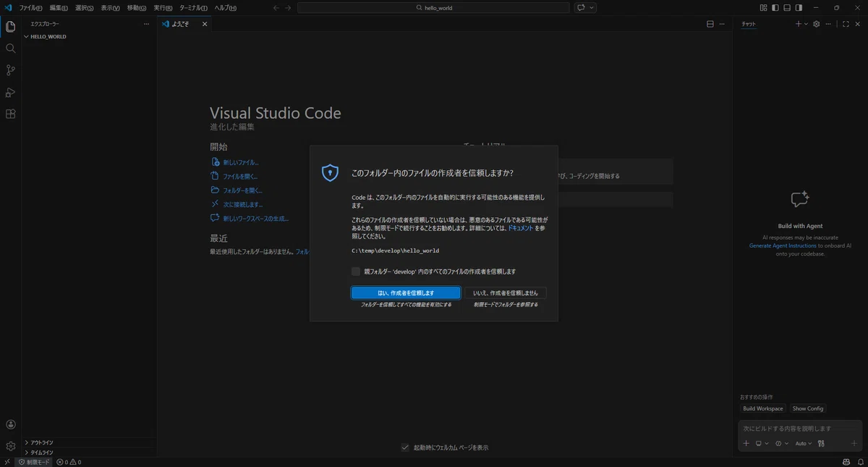Open the Extensions view icon
This screenshot has height=467, width=868.
click(x=10, y=114)
